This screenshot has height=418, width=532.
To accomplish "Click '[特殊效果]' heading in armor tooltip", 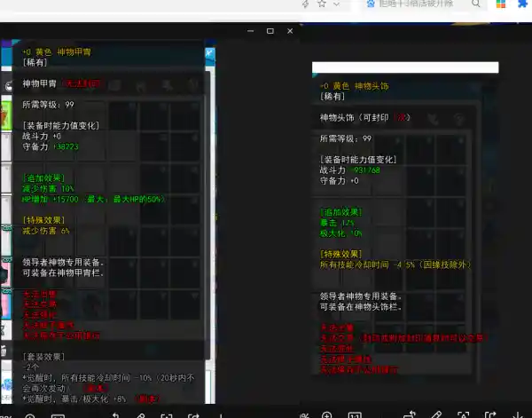I will pos(43,220).
